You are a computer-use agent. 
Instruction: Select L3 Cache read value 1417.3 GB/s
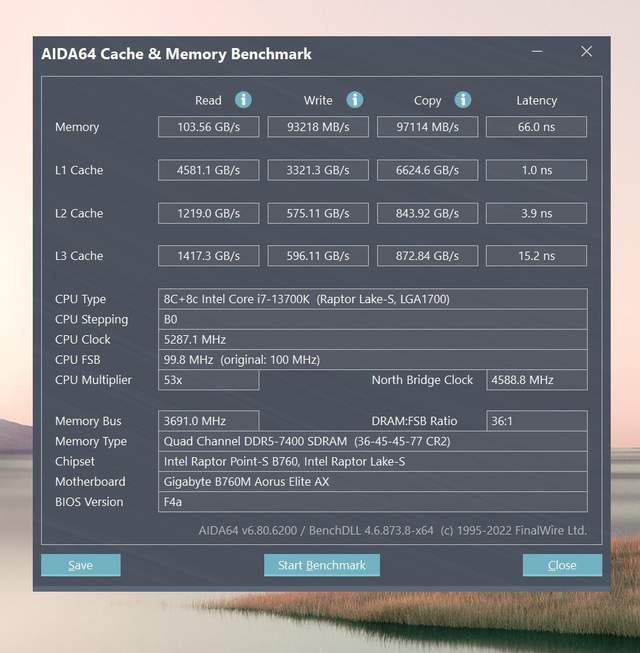tap(209, 256)
